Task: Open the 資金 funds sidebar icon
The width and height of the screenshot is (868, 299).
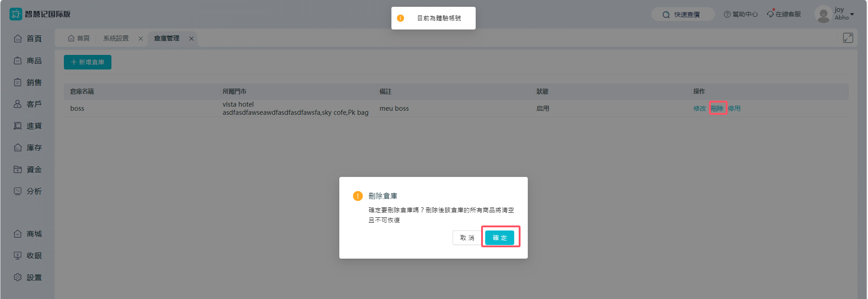Action: click(x=18, y=169)
